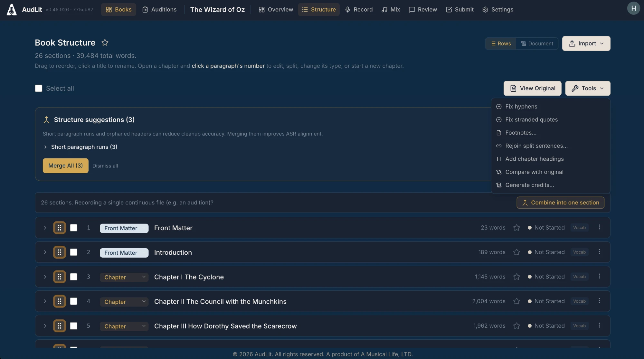Open type dropdown for Chapter II row
This screenshot has height=359, width=644.
coord(124,301)
